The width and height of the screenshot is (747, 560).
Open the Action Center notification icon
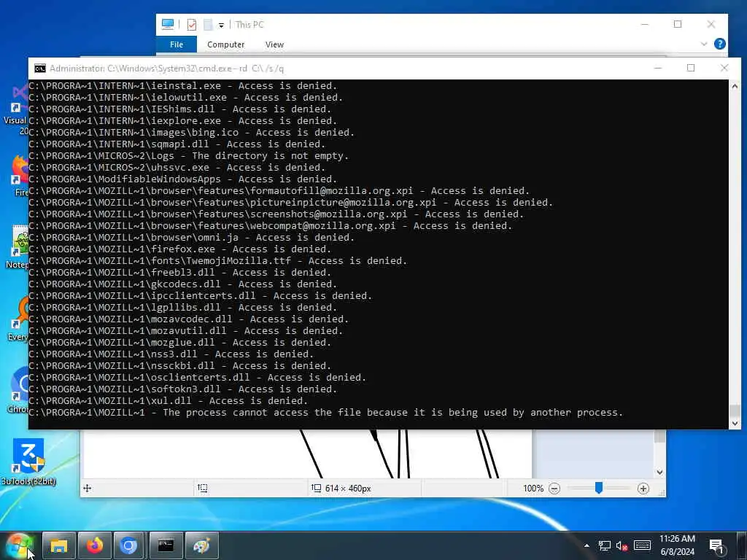coord(716,545)
